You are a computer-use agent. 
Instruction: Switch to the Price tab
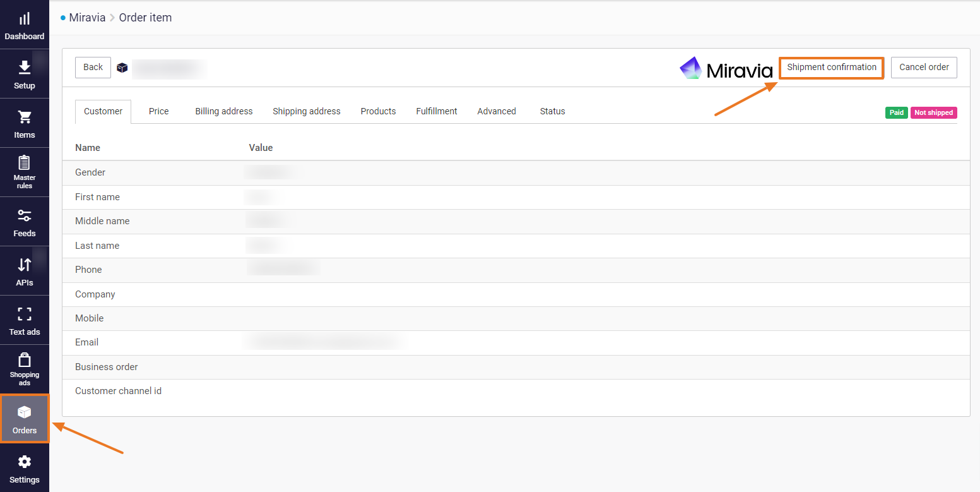[158, 111]
